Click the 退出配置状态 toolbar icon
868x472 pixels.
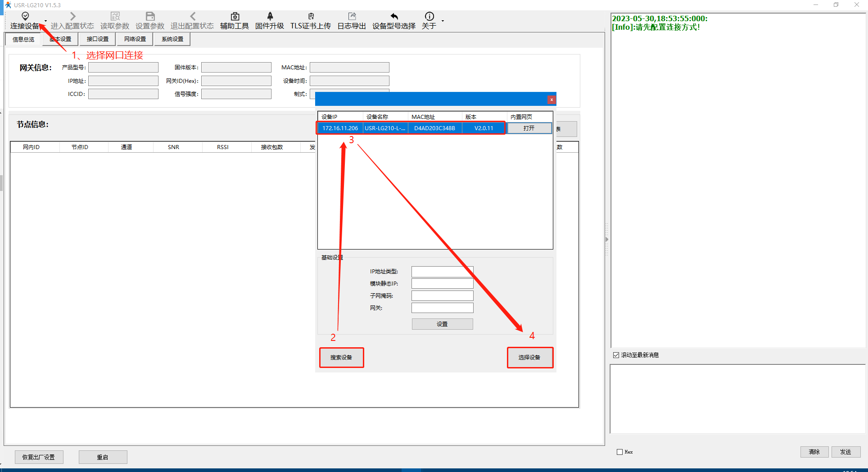pyautogui.click(x=192, y=16)
